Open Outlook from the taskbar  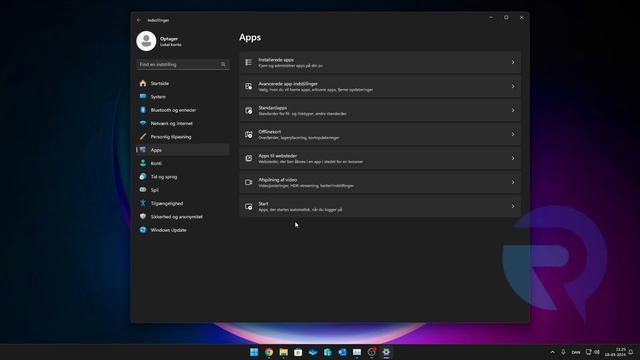(342, 352)
